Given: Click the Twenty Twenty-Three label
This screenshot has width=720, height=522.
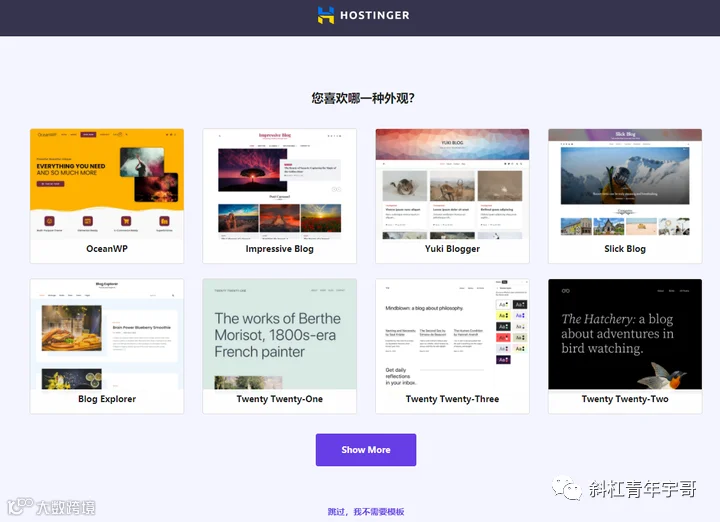Looking at the screenshot, I should 452,399.
